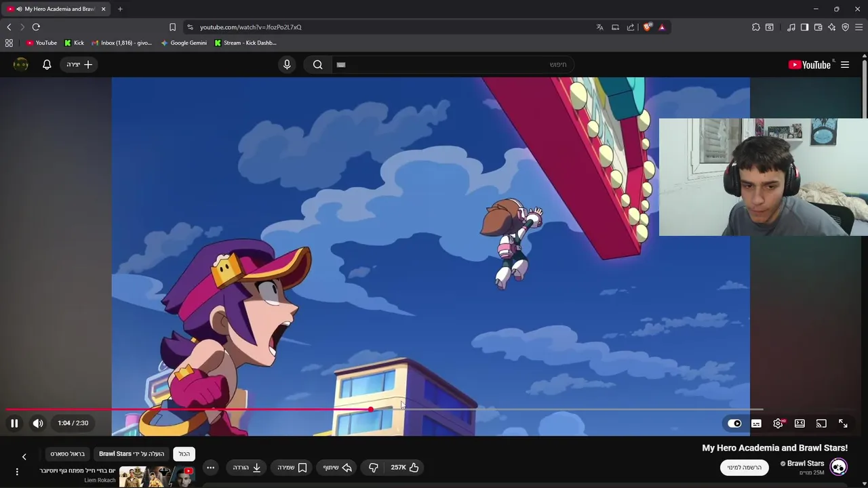Bookmark this page with the bookmark icon

[172, 27]
